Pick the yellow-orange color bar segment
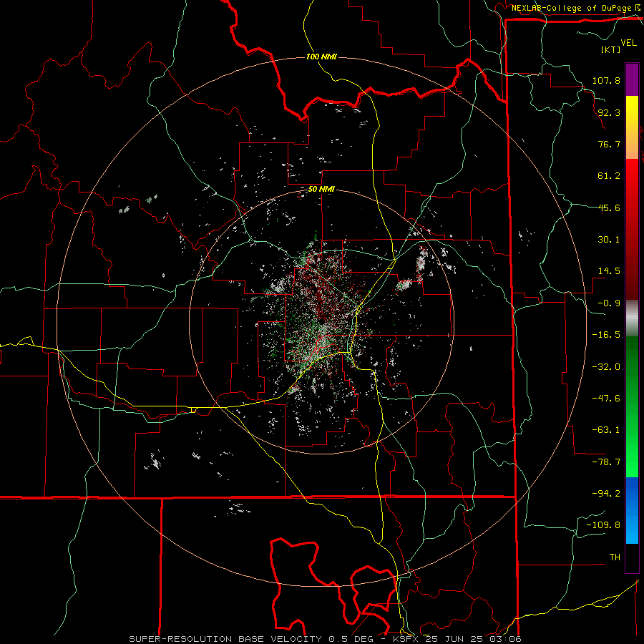644x644 pixels. click(x=632, y=127)
